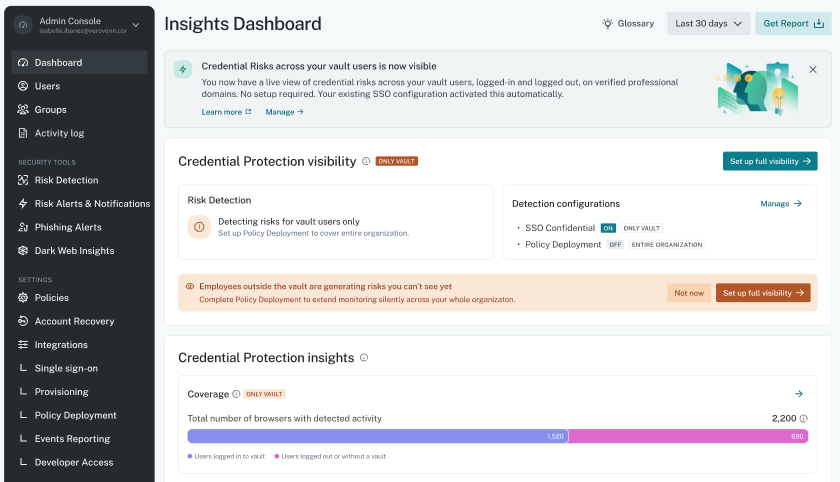Click the info icon next to 2,200 total
This screenshot has height=482, width=840.
804,419
